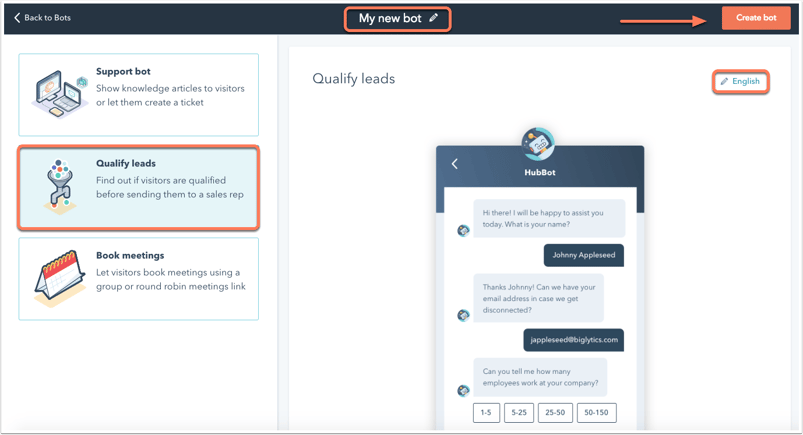803x435 pixels.
Task: Select the Book meetings template card
Action: coord(138,279)
